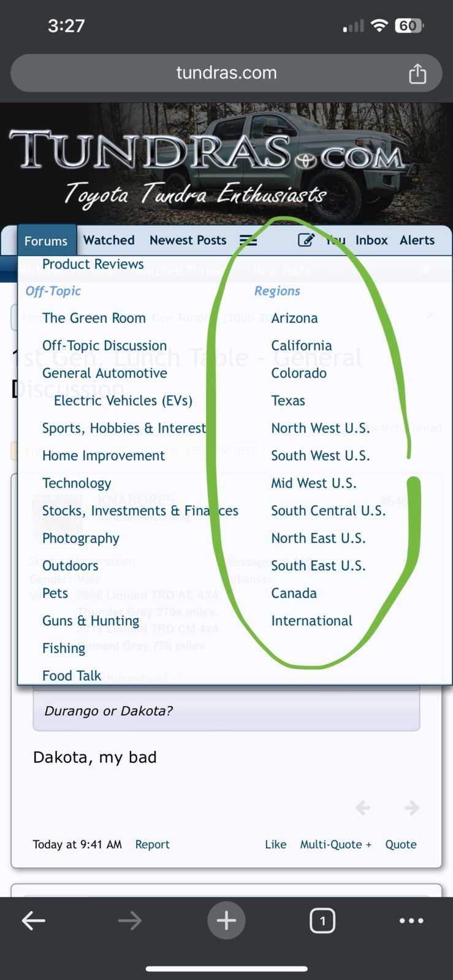The image size is (453, 980).
Task: Open the Alerts menu
Action: tap(417, 240)
